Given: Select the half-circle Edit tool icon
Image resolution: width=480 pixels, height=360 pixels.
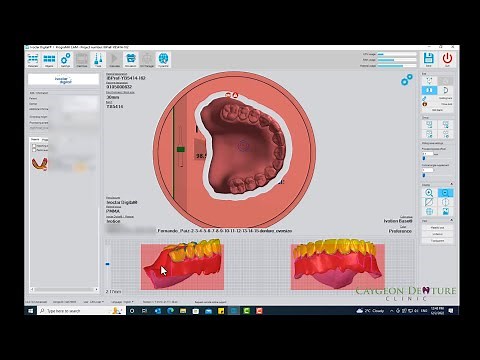Looking at the screenshot, I should [445, 90].
